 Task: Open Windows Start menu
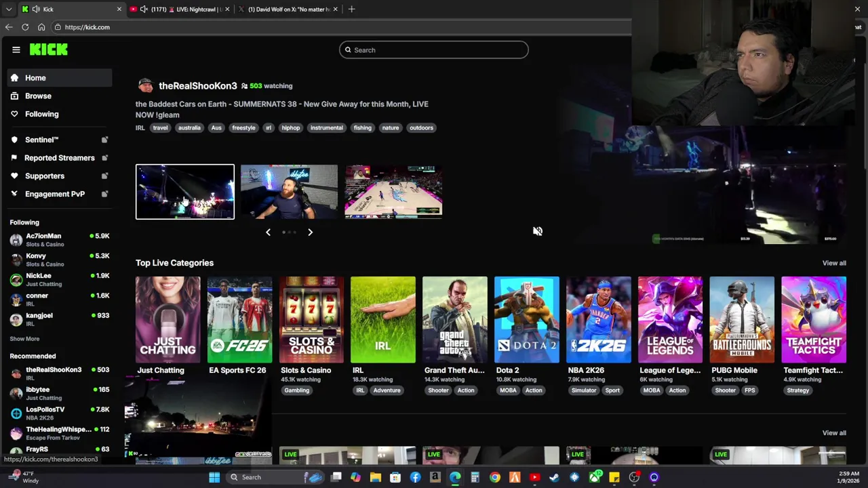(214, 477)
